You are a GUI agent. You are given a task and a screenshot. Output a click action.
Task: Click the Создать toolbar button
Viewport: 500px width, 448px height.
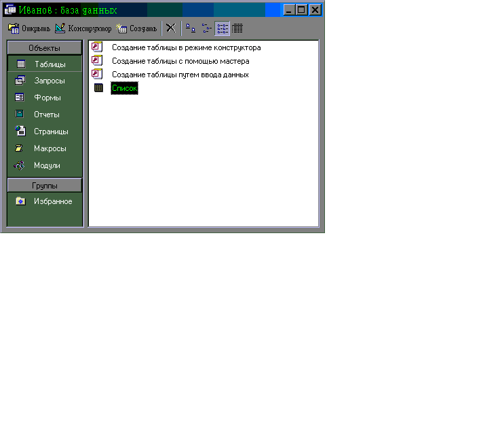click(x=136, y=28)
